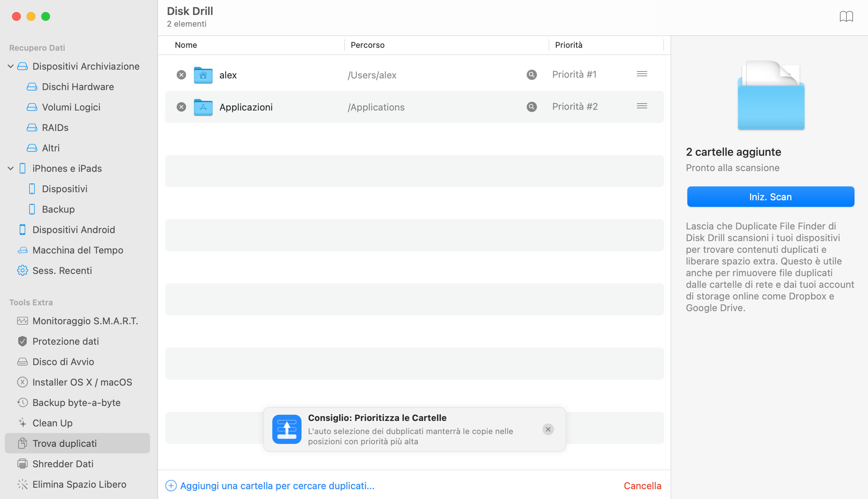This screenshot has height=499, width=868.
Task: Sort by the Priorità column header
Action: 569,45
